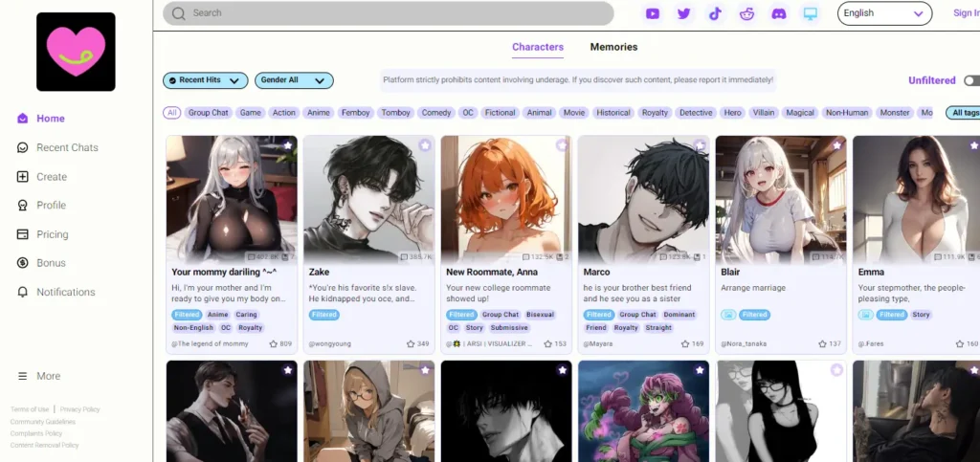Open Recent Chats in sidebar
980x462 pixels.
67,147
